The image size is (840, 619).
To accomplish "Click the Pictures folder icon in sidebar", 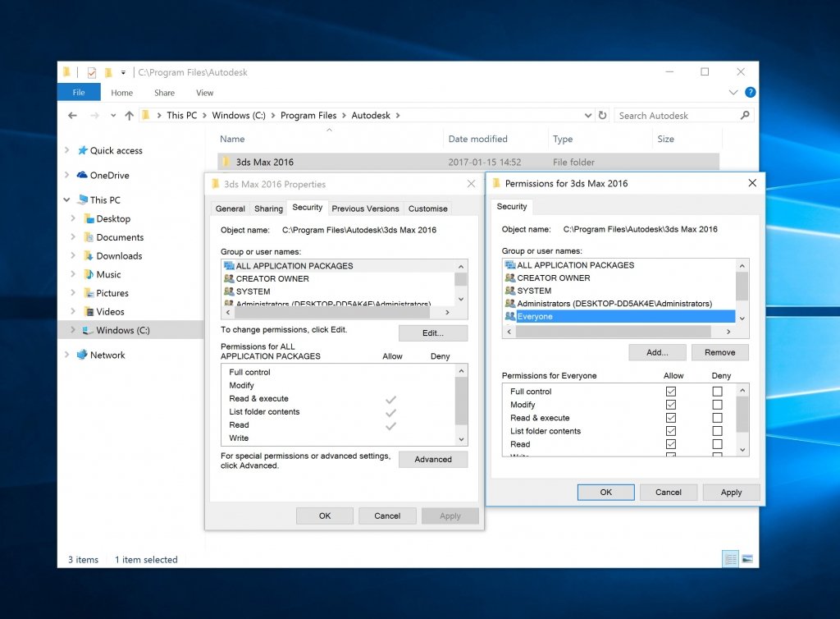I will pyautogui.click(x=89, y=293).
